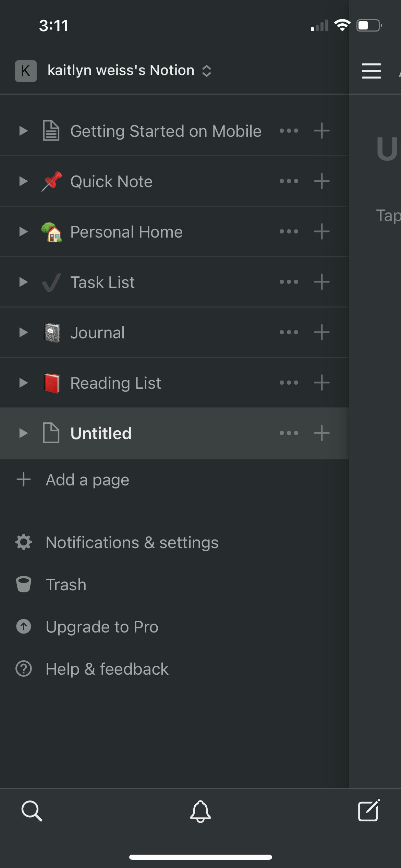Tap the K workspace avatar icon
Screen dimensions: 401x868
[25, 71]
